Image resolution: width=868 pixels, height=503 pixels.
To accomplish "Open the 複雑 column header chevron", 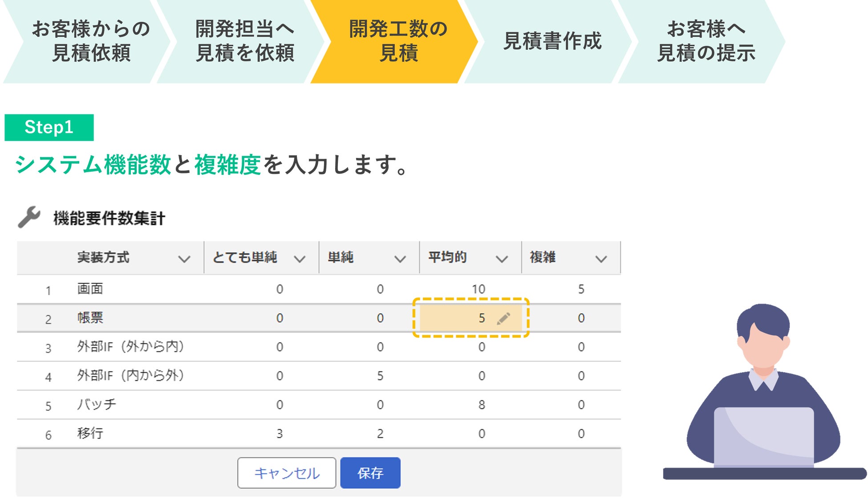I will pyautogui.click(x=601, y=259).
